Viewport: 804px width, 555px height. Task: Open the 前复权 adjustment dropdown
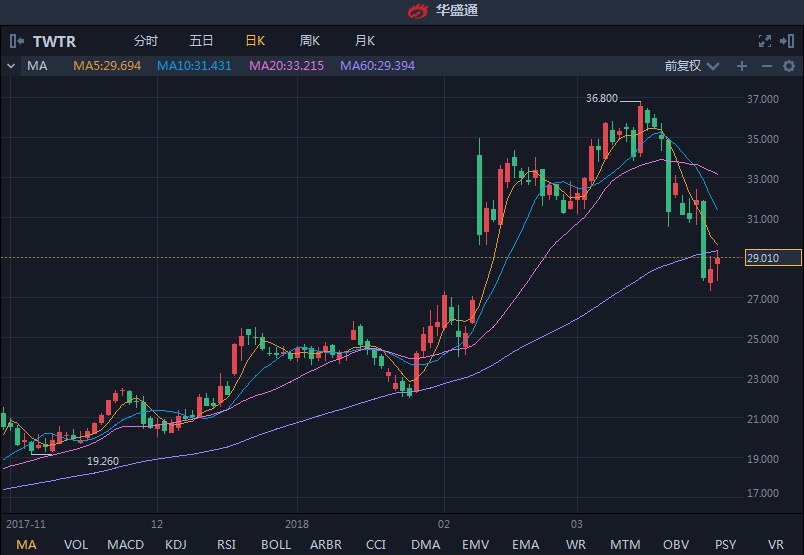(x=691, y=66)
